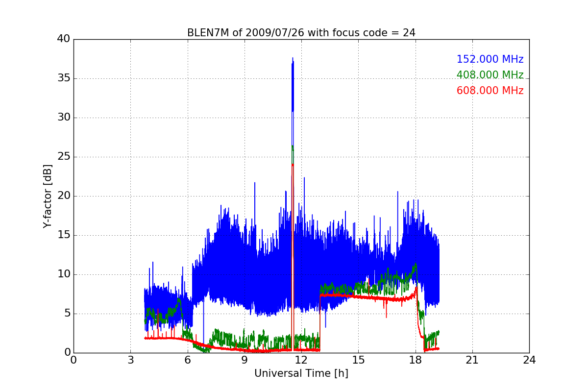The height and width of the screenshot is (392, 588).
Task: Click the y-axis tick label 15
Action: pyautogui.click(x=63, y=235)
